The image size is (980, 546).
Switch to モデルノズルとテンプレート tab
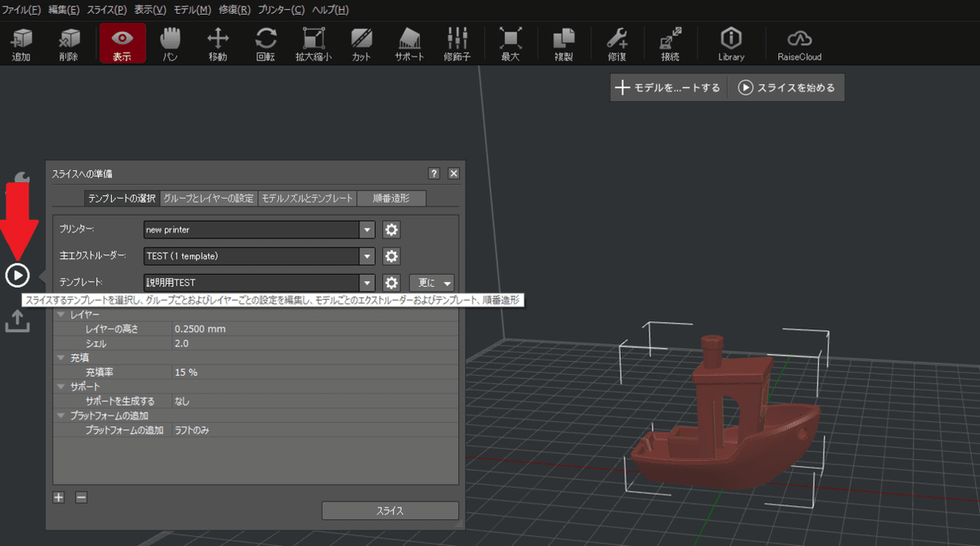(307, 199)
